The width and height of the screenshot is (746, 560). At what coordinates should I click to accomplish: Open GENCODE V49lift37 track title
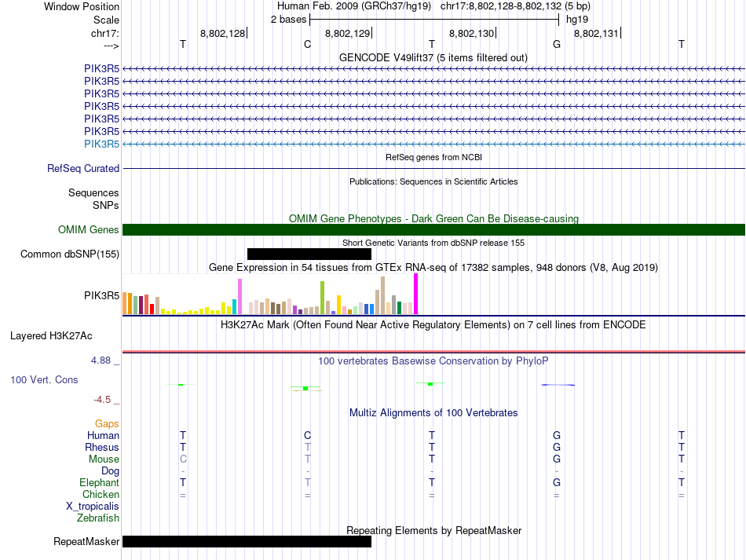click(x=433, y=57)
